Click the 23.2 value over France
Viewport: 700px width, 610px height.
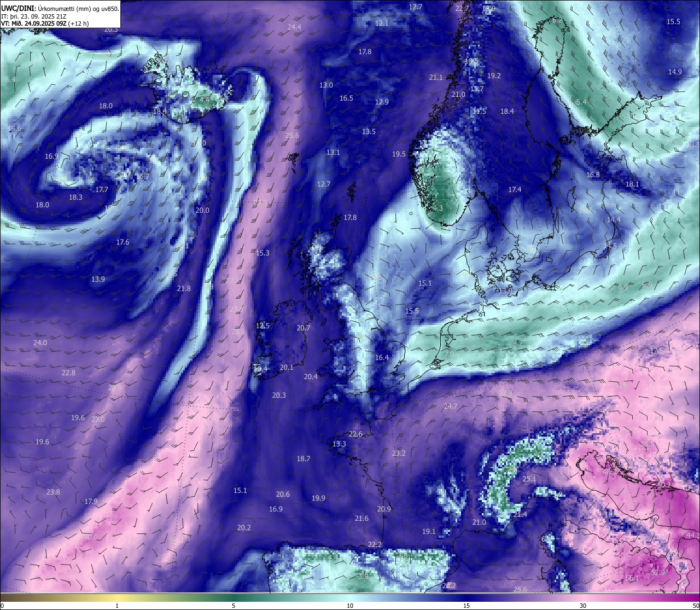tap(399, 453)
